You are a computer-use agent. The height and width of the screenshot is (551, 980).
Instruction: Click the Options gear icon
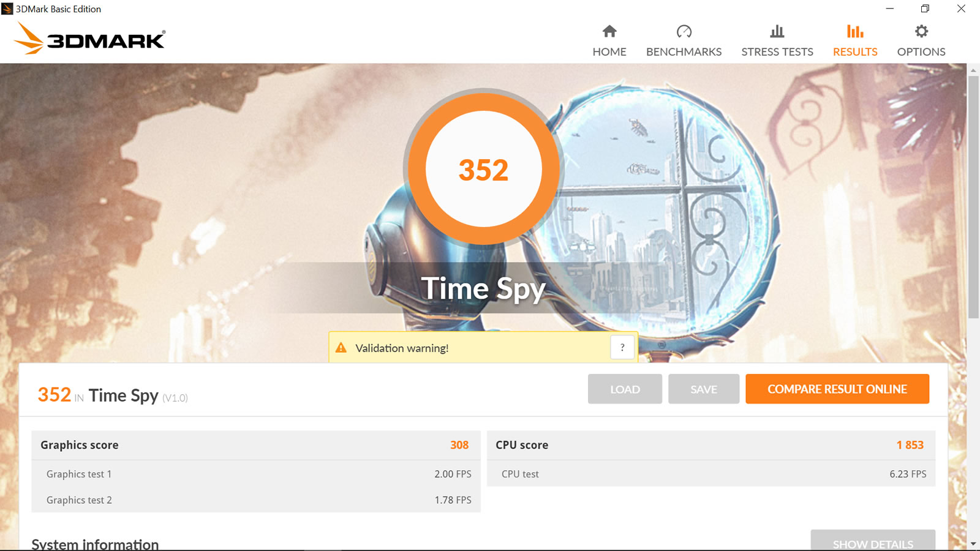[921, 31]
